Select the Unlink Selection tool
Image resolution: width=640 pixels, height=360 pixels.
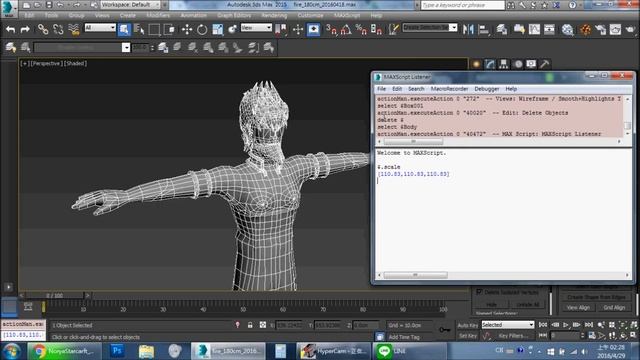(58, 29)
